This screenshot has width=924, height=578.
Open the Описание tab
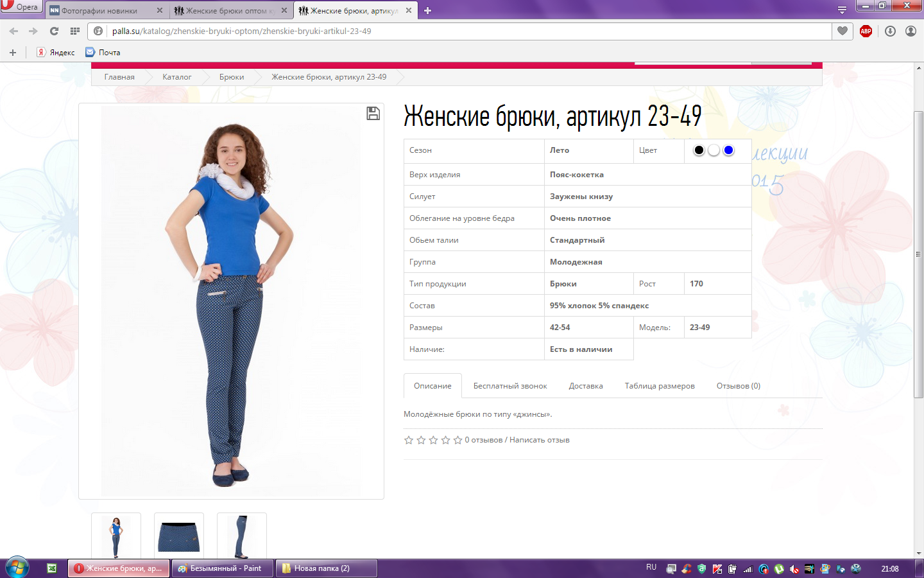point(432,386)
